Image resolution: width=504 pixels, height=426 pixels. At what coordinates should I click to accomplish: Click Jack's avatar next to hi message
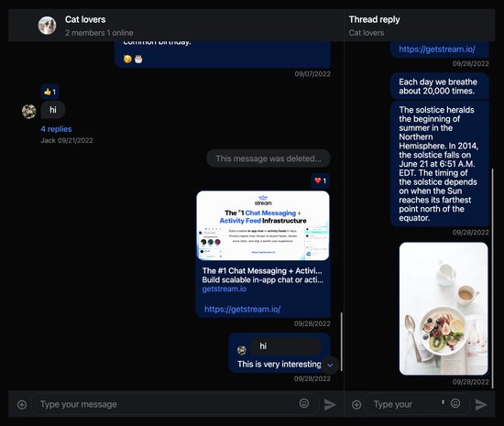[x=29, y=112]
